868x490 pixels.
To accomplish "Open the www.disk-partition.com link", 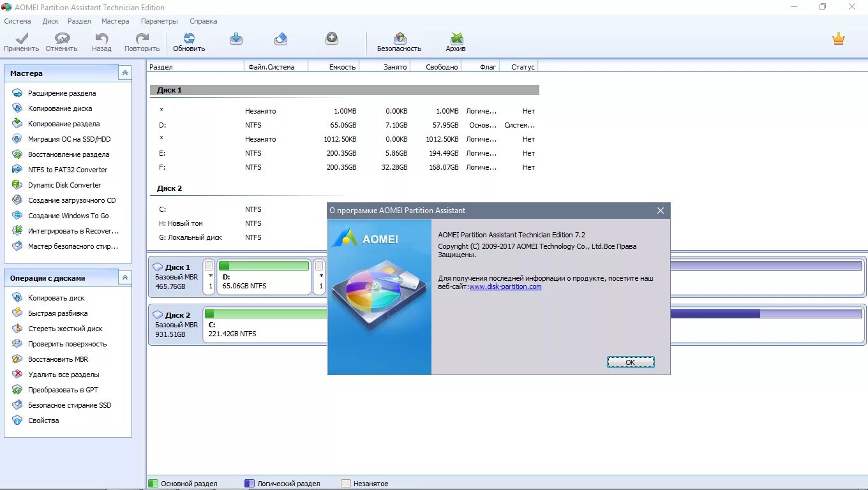I will (505, 287).
